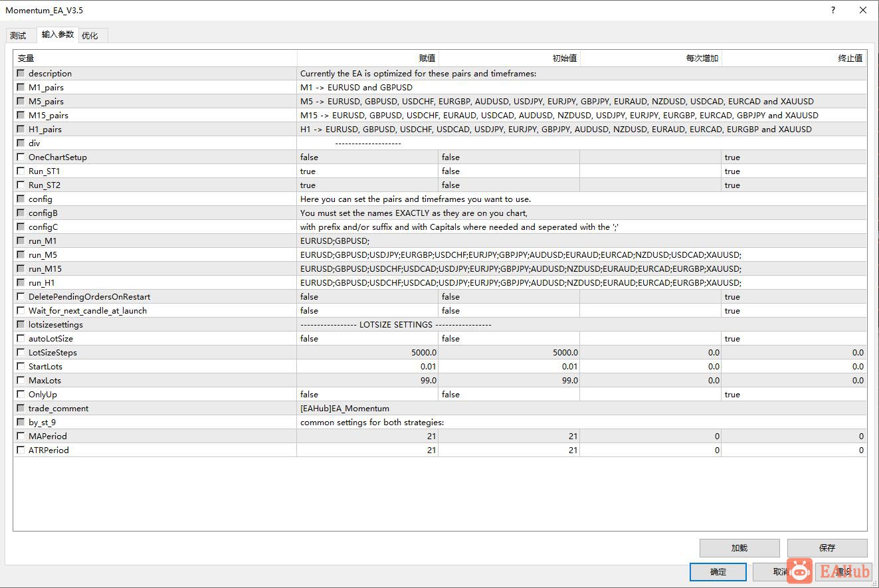
Task: Select the run_M1 value EURUSD;GBPUSD;
Action: coord(335,241)
